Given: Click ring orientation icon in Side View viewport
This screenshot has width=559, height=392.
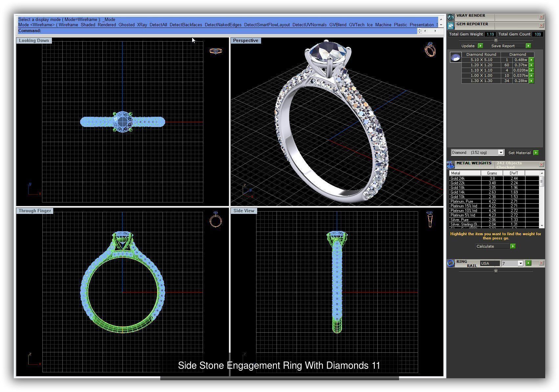Looking at the screenshot, I should (x=430, y=219).
